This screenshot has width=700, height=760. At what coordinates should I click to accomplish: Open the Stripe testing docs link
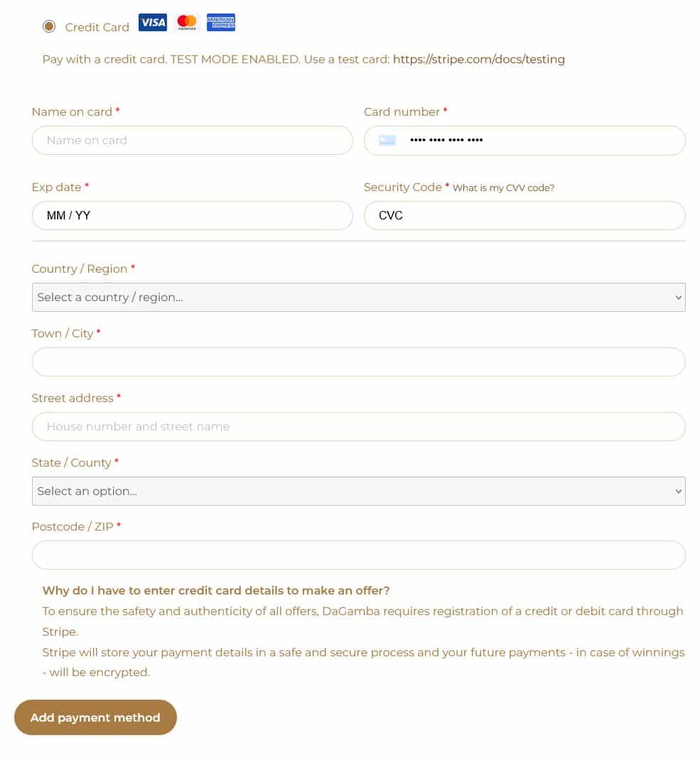[478, 60]
